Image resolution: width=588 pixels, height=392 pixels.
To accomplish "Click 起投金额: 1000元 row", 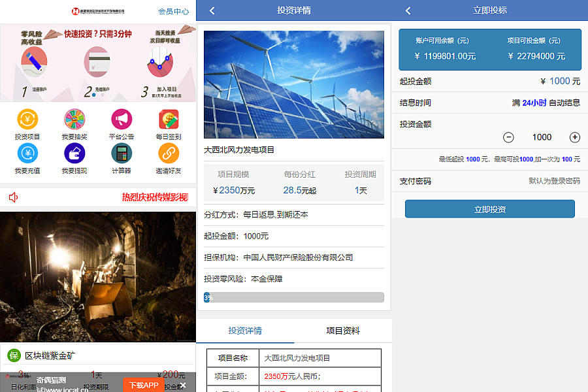I will point(293,237).
